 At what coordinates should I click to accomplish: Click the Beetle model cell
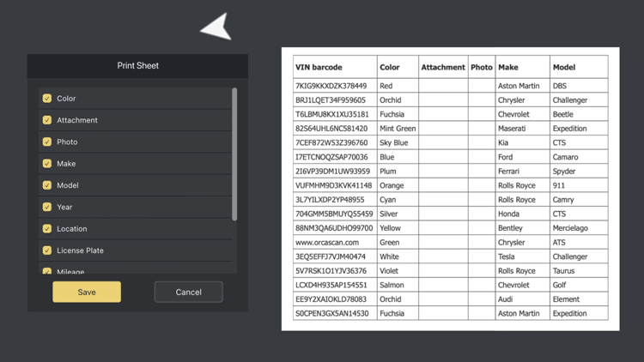tap(579, 114)
